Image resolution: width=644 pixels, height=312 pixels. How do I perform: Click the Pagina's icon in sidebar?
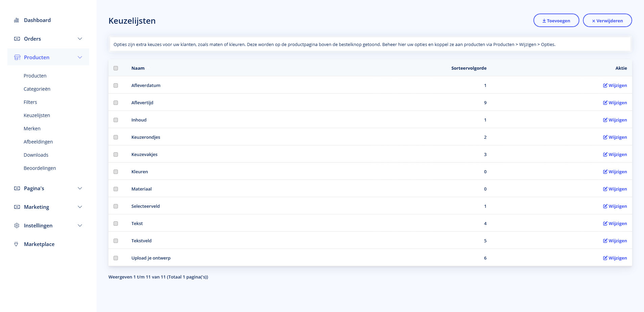[x=17, y=188]
